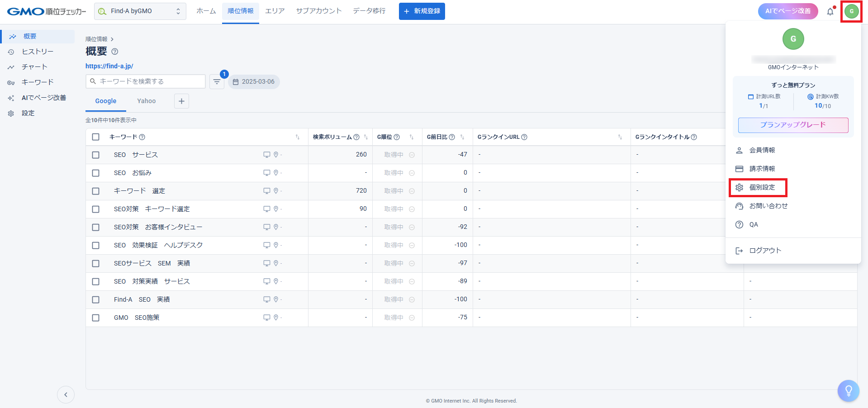Add a search engine tab with plus

[x=181, y=101]
